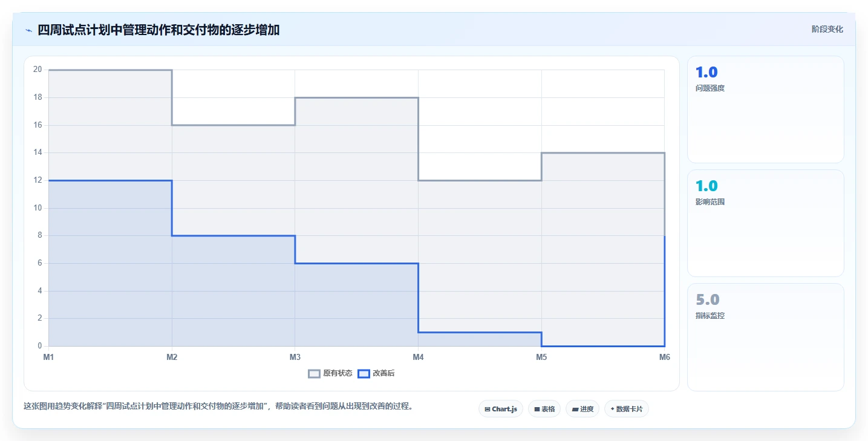Toggle the 原有状态 legend entry
The image size is (868, 441).
coord(330,373)
